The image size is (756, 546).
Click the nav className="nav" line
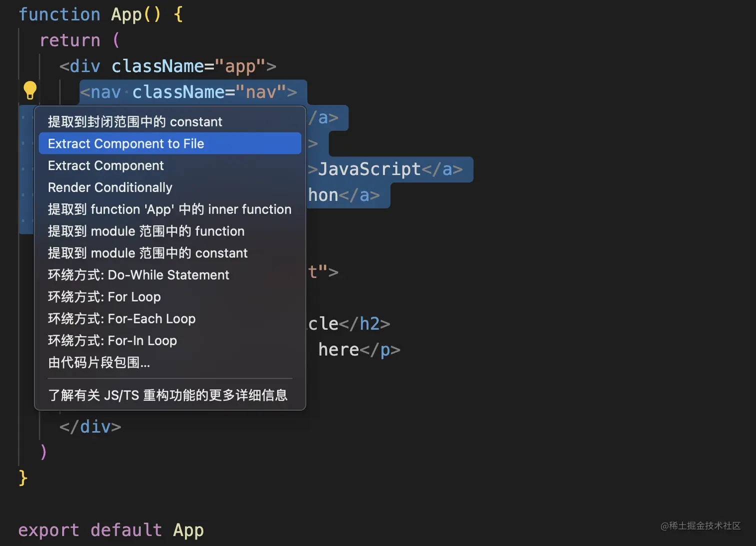point(188,92)
